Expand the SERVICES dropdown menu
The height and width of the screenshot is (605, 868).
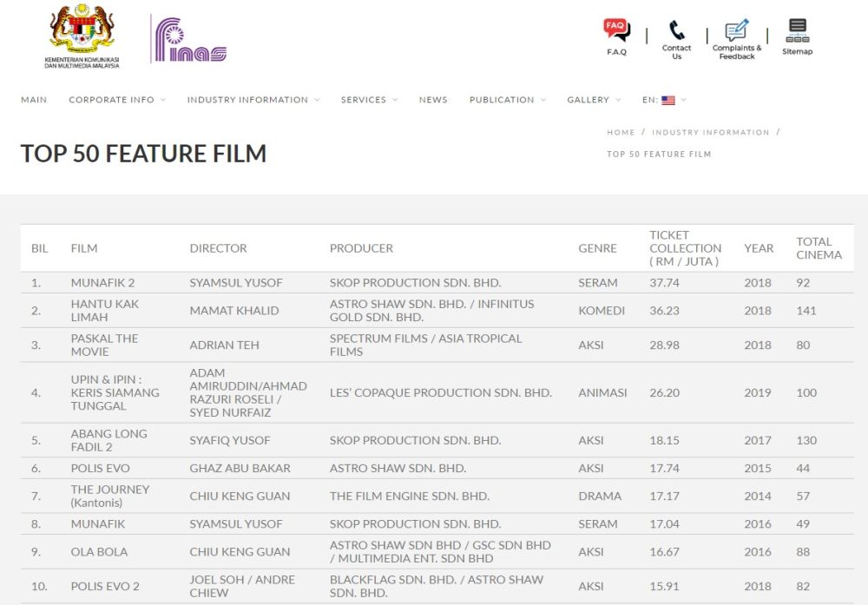363,99
